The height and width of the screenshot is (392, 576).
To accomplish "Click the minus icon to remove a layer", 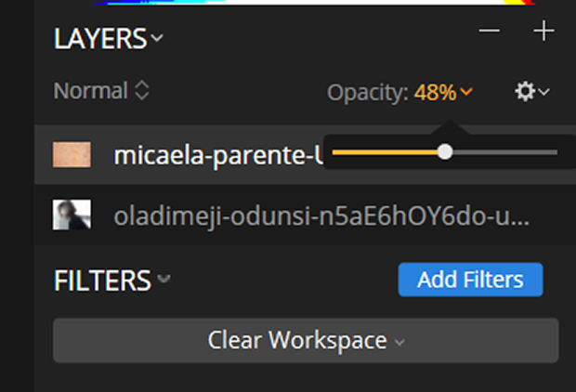I will (490, 31).
